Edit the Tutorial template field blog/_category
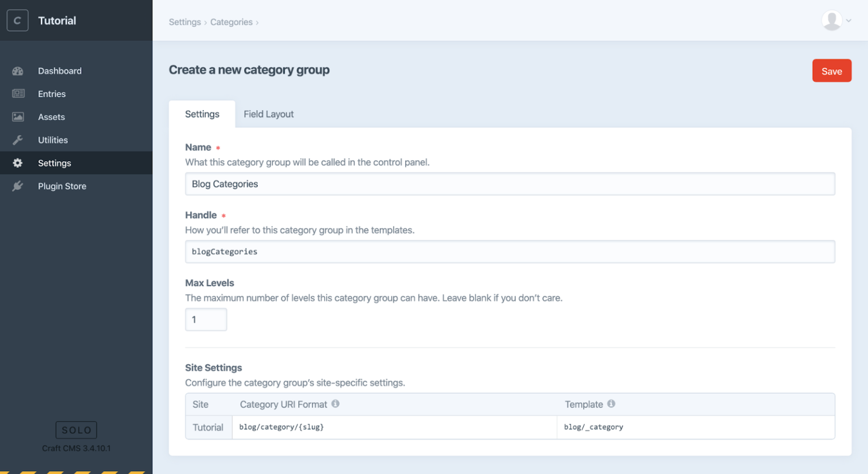868x474 pixels. [696, 427]
